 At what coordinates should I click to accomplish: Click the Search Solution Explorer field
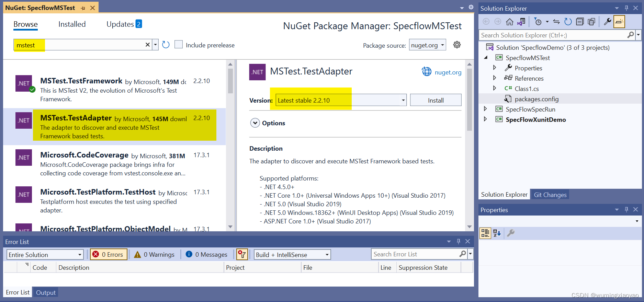[553, 35]
